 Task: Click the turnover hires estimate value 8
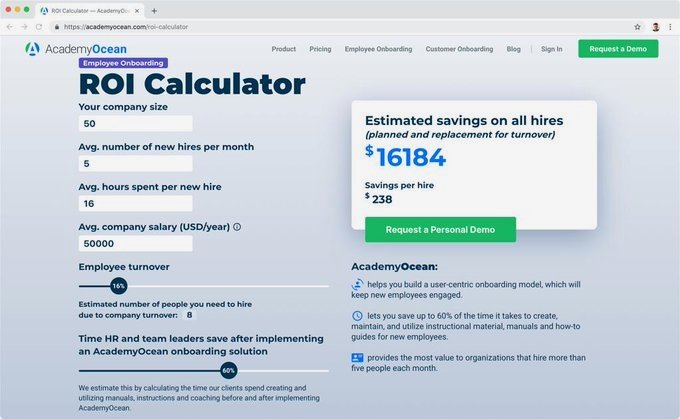190,315
